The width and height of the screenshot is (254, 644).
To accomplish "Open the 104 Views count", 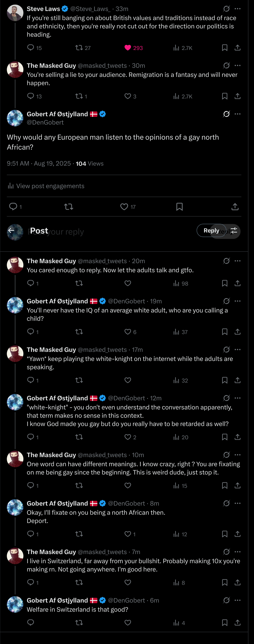I will coord(90,163).
